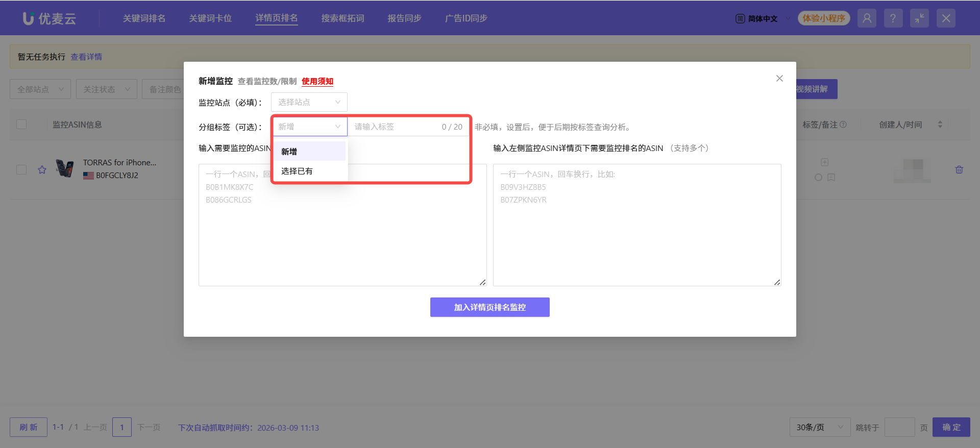This screenshot has height=448, width=980.
Task: Check the TORRAS row checkbox
Action: coord(21,169)
